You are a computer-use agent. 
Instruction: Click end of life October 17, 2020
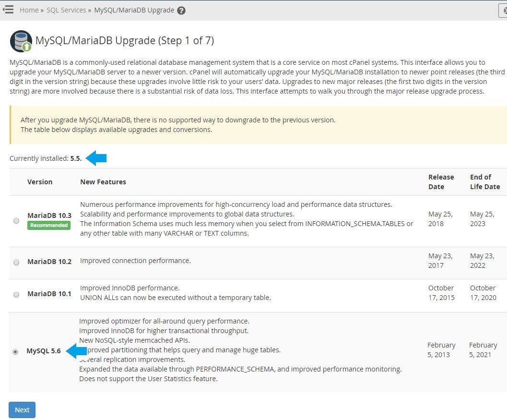pyautogui.click(x=483, y=293)
